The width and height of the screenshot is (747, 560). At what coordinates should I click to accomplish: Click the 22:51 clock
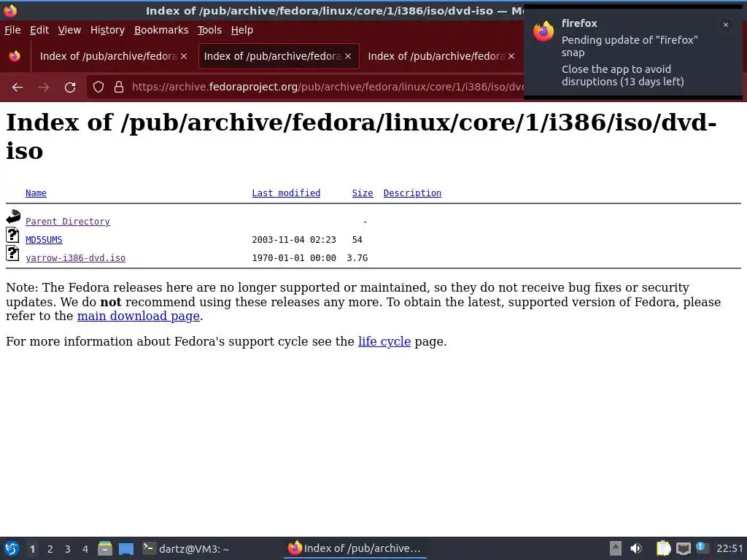(729, 548)
